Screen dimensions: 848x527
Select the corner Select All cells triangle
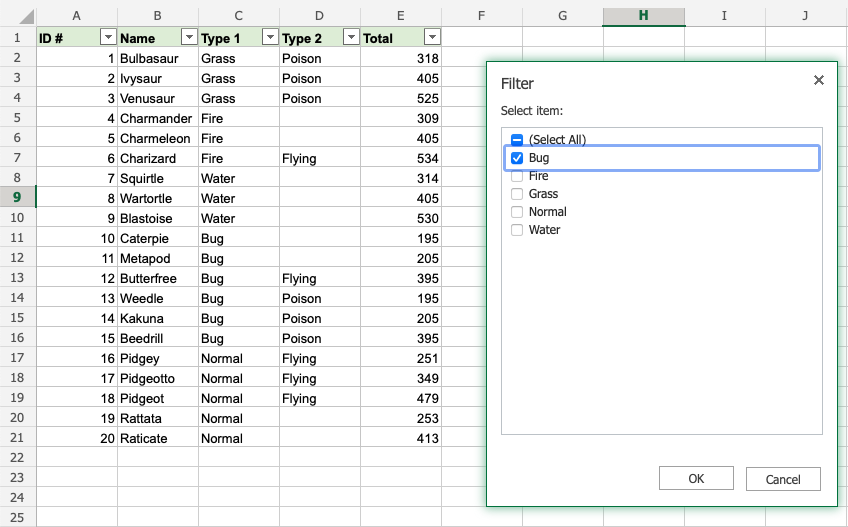click(18, 16)
